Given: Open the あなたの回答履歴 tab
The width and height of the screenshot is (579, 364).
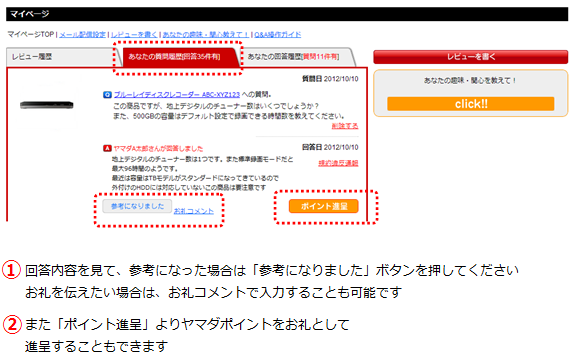Looking at the screenshot, I should pos(293,57).
